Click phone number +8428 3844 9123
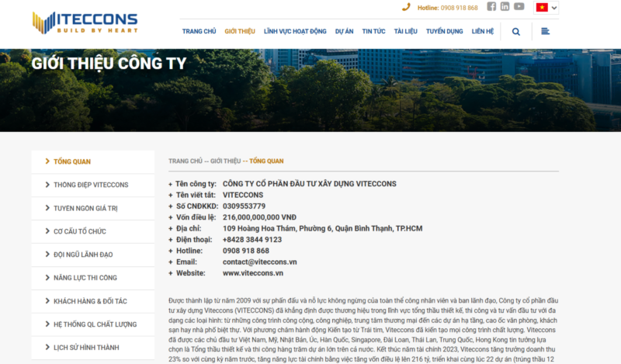 [252, 240]
